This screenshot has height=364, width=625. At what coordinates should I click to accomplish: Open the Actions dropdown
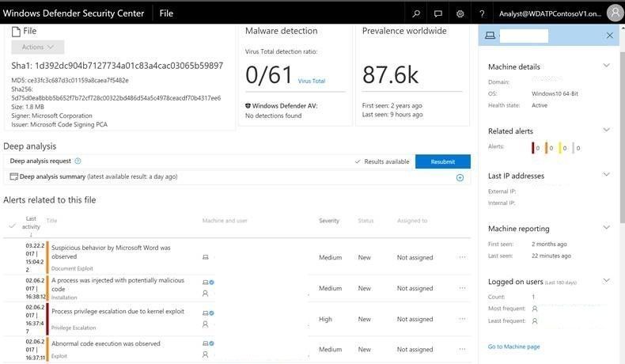(37, 47)
